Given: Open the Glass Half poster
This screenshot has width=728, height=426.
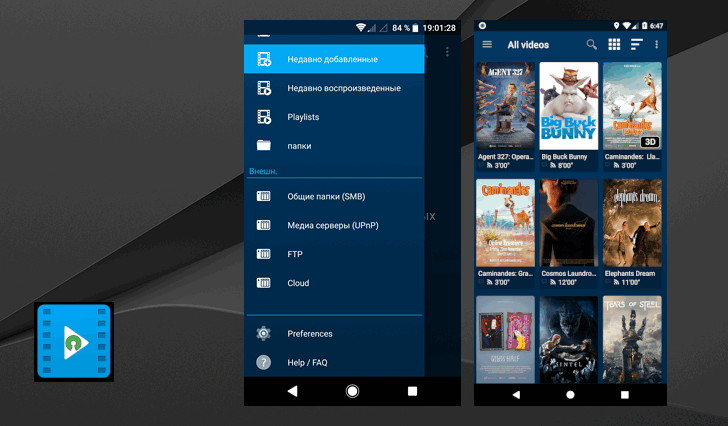Looking at the screenshot, I should (506, 340).
